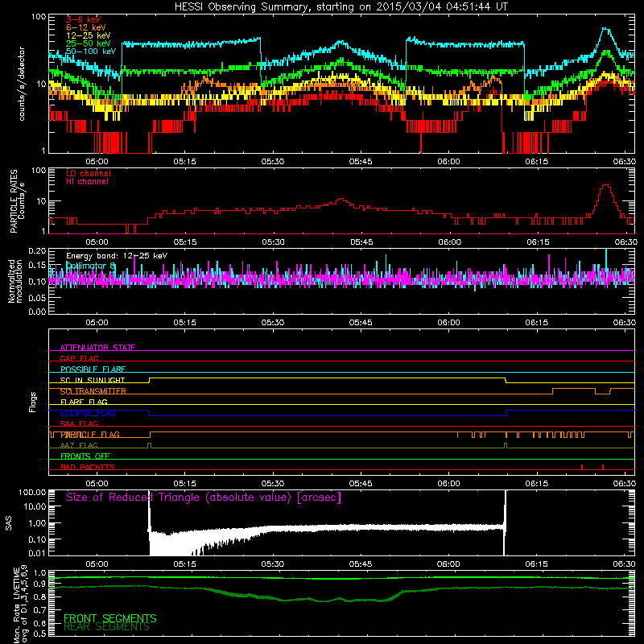Select the red 'LO channel' legend label

(x=89, y=173)
